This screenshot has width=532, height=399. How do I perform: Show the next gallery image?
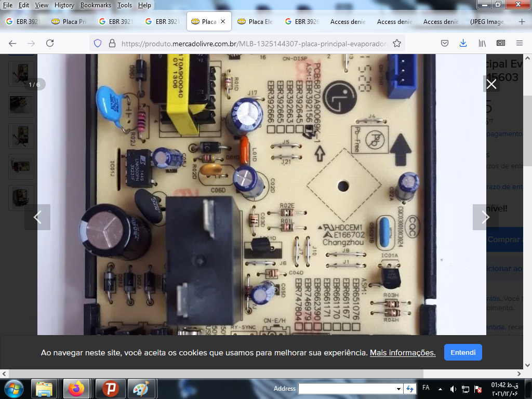(485, 217)
